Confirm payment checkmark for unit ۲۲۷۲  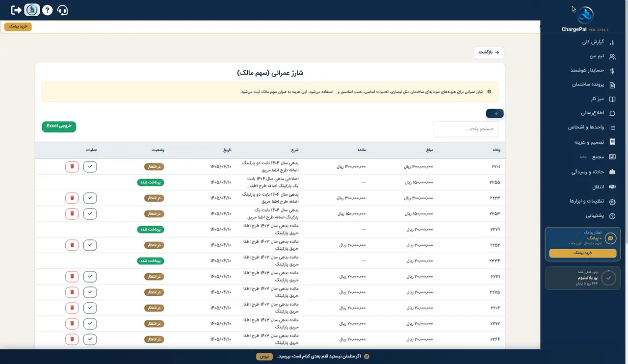(90, 323)
